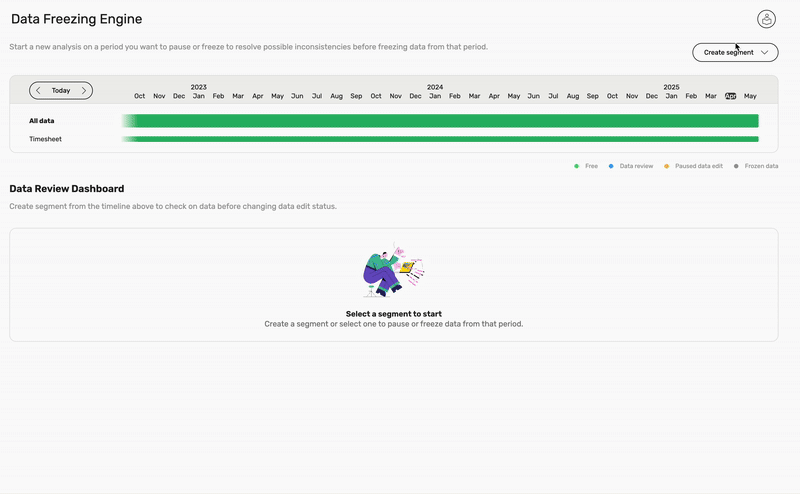Go to previous period with left chevron
The height and width of the screenshot is (494, 800).
pyautogui.click(x=38, y=90)
